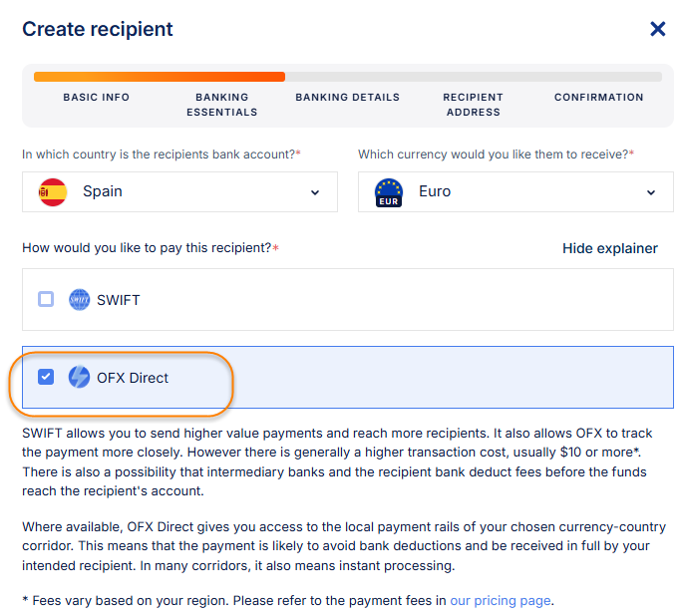Select the OFX Direct payment row
The height and width of the screenshot is (616, 682).
pos(399,378)
